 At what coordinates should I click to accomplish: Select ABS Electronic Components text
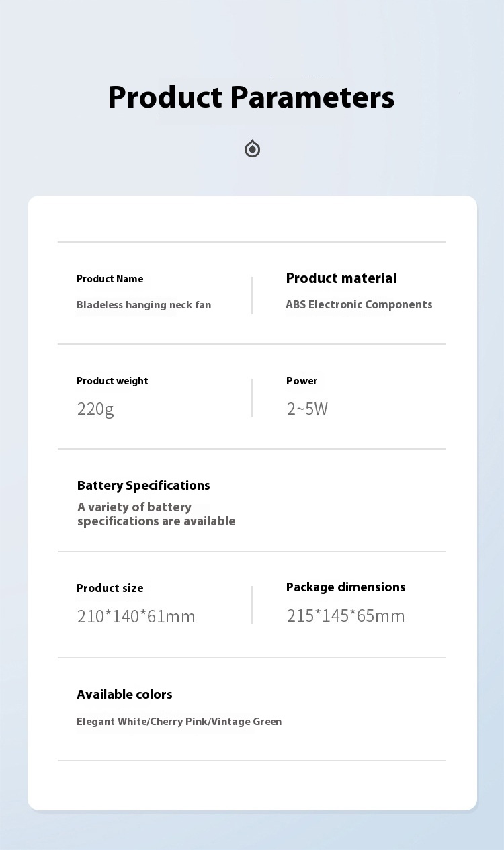(359, 304)
